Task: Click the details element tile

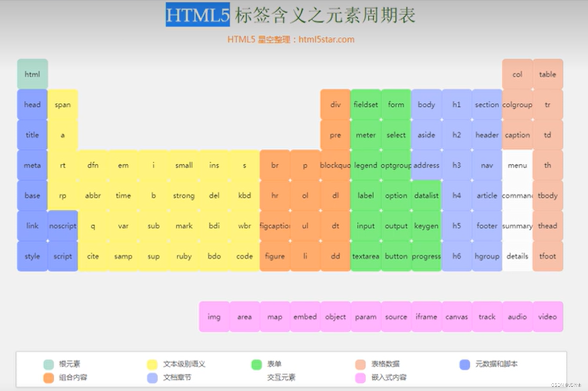Action: 517,256
